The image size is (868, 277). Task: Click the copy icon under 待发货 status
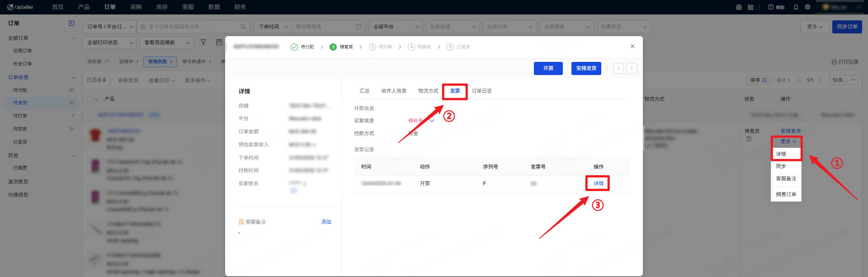(x=749, y=139)
